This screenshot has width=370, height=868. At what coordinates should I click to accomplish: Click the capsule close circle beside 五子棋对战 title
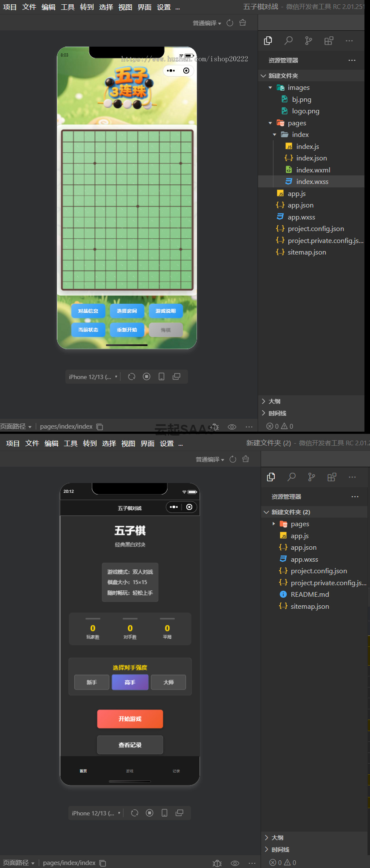(189, 507)
